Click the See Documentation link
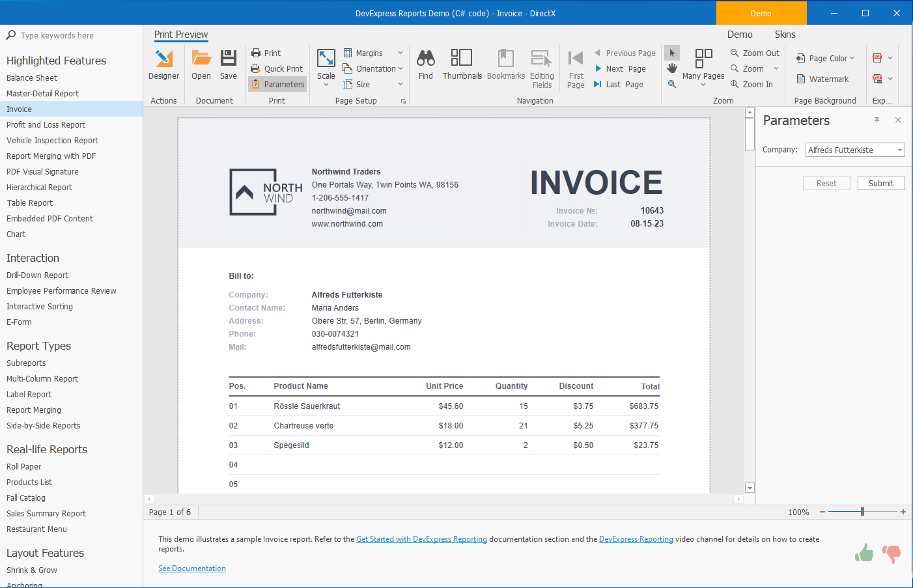Screen dimensions: 913x588 [192, 568]
